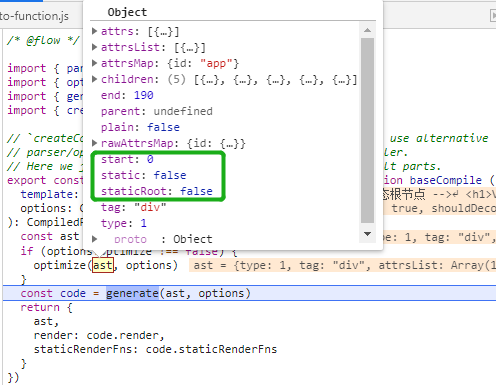Viewport: 496px width, 385px height.
Task: Click the popup scrollbar thumb
Action: click(x=367, y=130)
